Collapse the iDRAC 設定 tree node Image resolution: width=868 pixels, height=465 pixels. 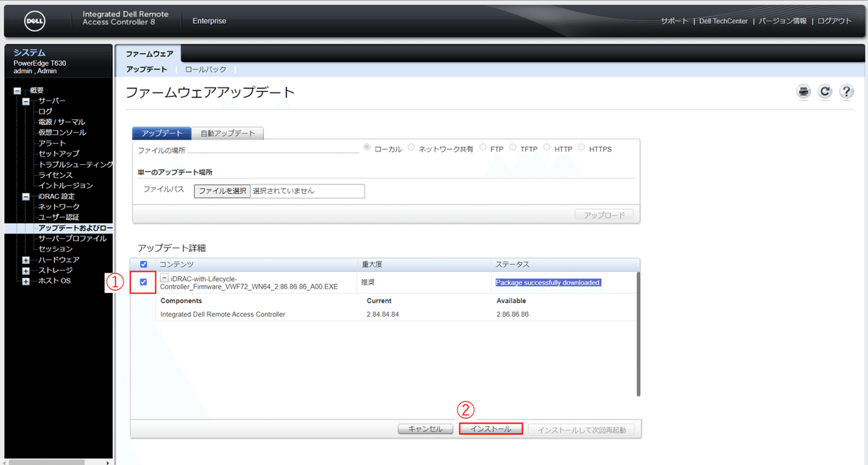(26, 197)
